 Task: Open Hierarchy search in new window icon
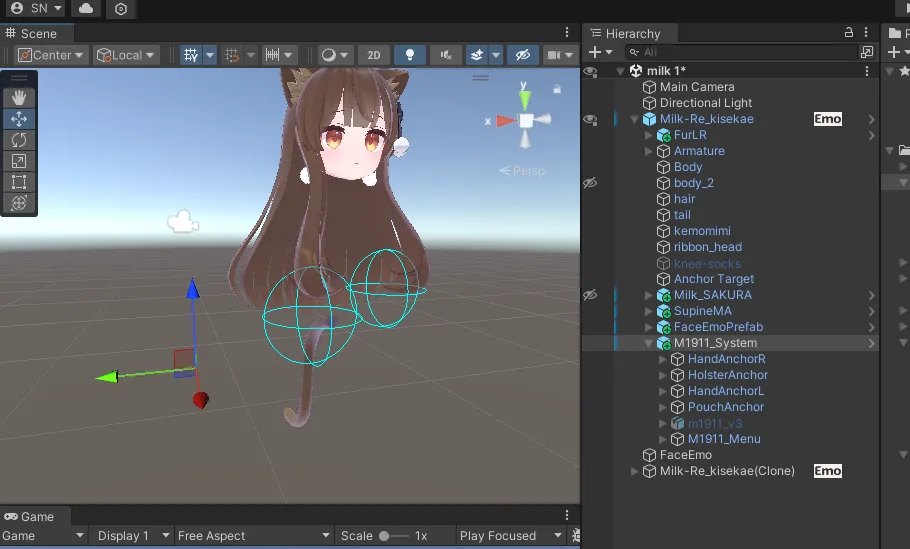(x=867, y=52)
